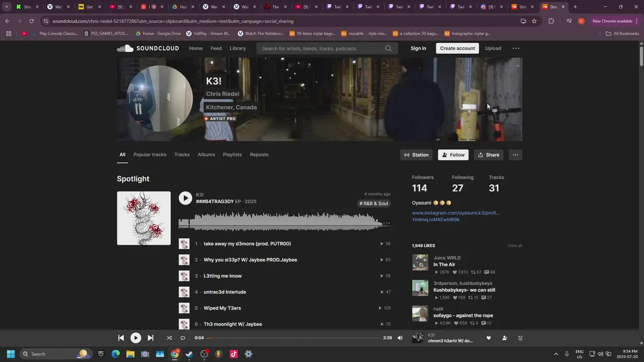Follow K3! with the Follow button

coord(453,155)
